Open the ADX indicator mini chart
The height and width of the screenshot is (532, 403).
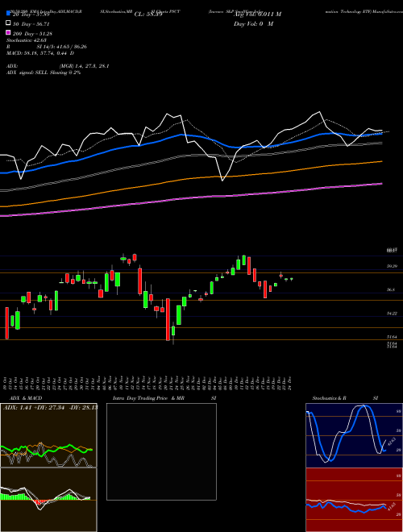tap(48, 435)
